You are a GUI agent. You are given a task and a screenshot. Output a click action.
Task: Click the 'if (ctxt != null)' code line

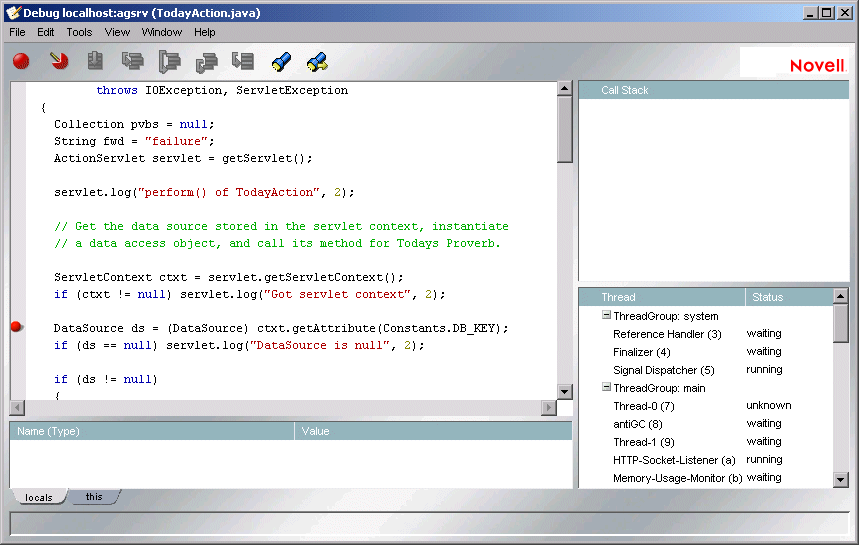(x=250, y=294)
